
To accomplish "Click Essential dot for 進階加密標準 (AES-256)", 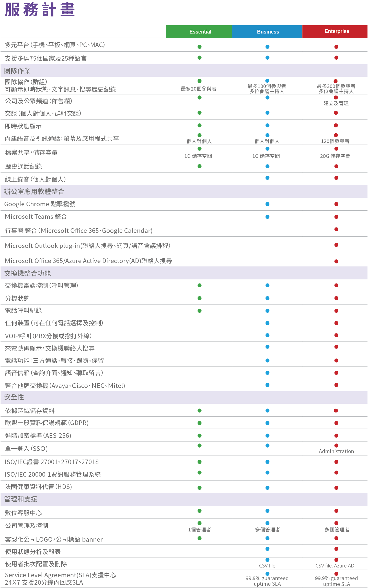I will pos(200,435).
